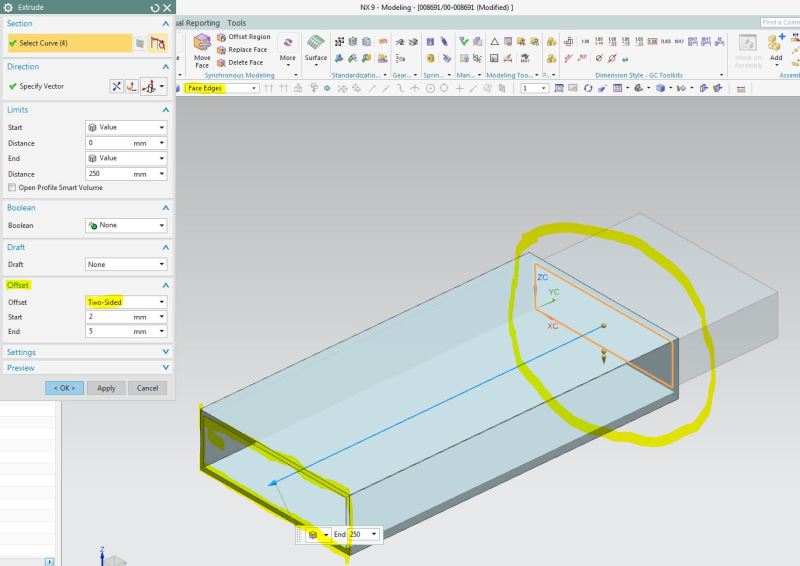Open the Synchronous Modeling More gallery
Screen dimensions: 800x566
pyautogui.click(x=288, y=50)
